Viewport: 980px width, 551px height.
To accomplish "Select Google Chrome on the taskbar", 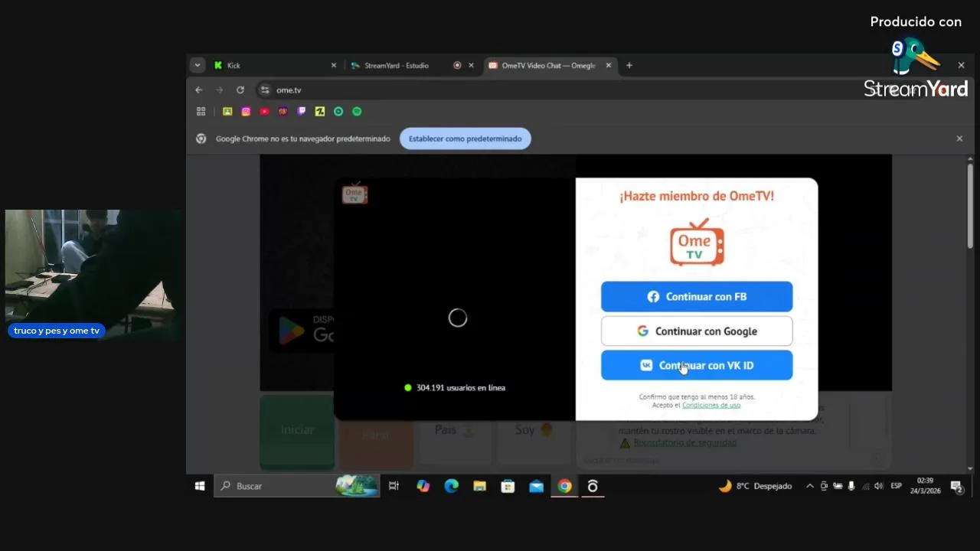I will 564,486.
